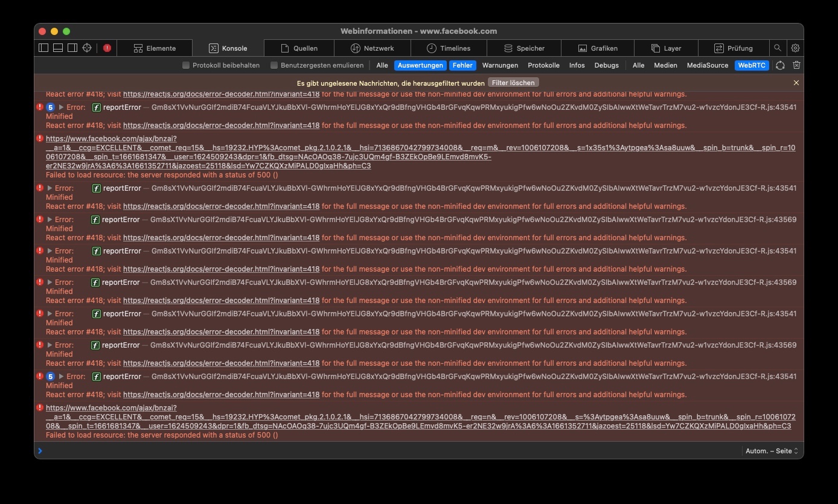This screenshot has height=504, width=838.
Task: Expand the first Error entry with badge 5
Action: point(61,107)
